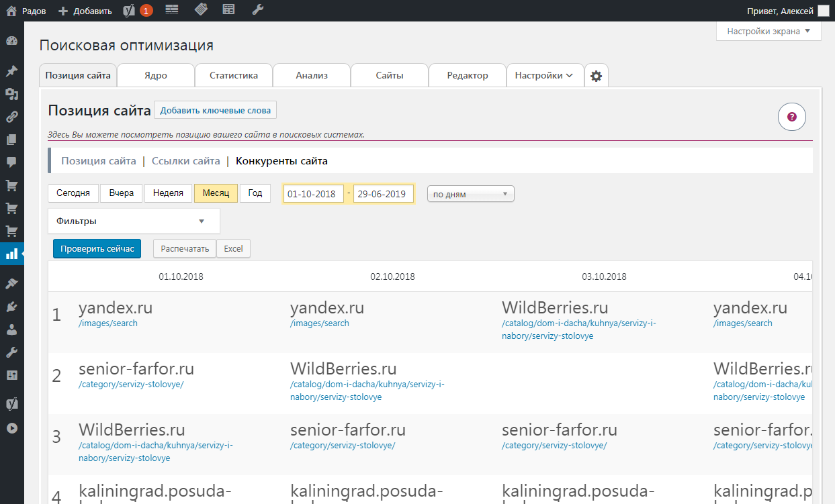
Task: Open Appearance paintbrush sidebar icon
Action: click(11, 284)
